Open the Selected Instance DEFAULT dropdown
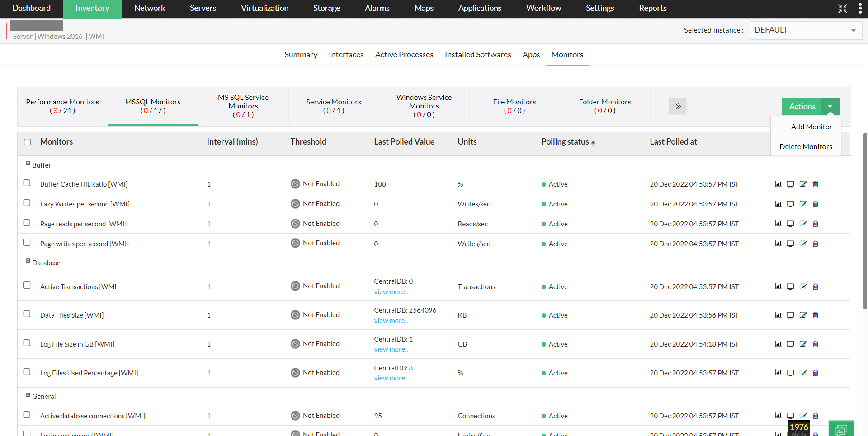The width and height of the screenshot is (868, 436). point(853,30)
